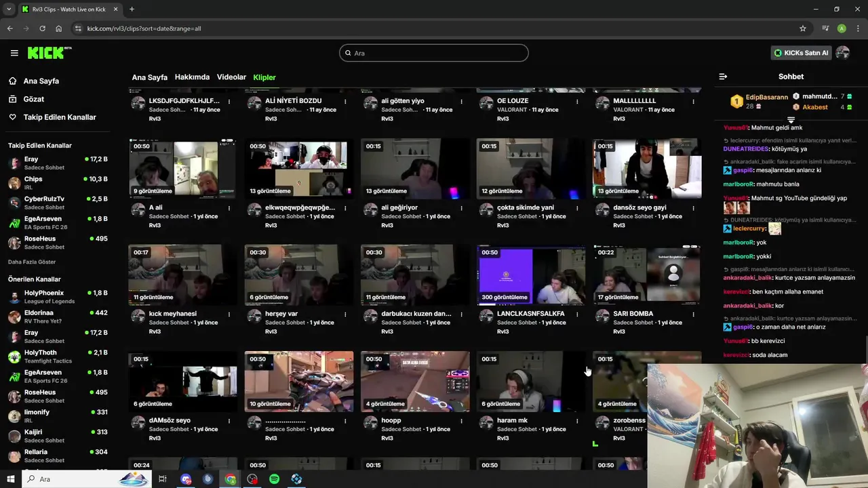This screenshot has height=488, width=868.
Task: Play the 'hoopp' clip thumbnail
Action: click(x=415, y=382)
